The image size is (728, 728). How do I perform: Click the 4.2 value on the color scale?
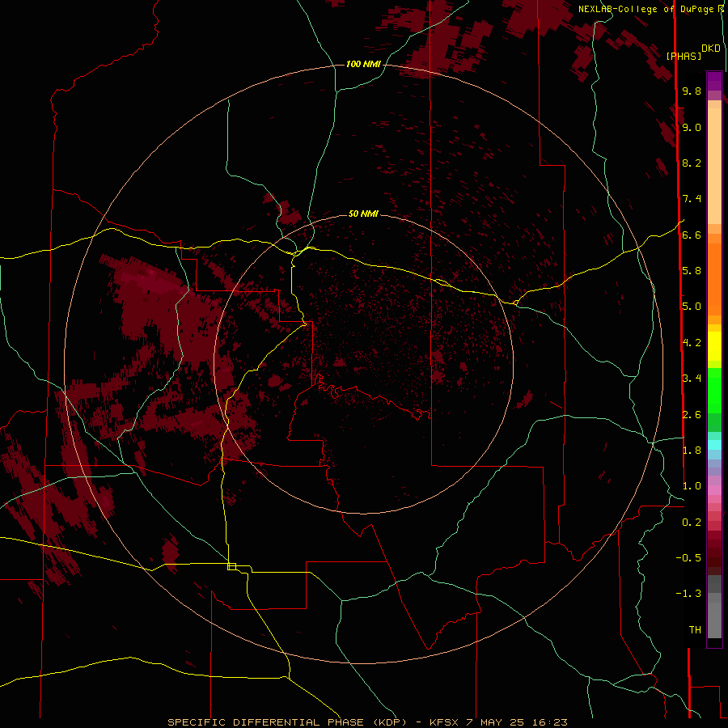[692, 343]
